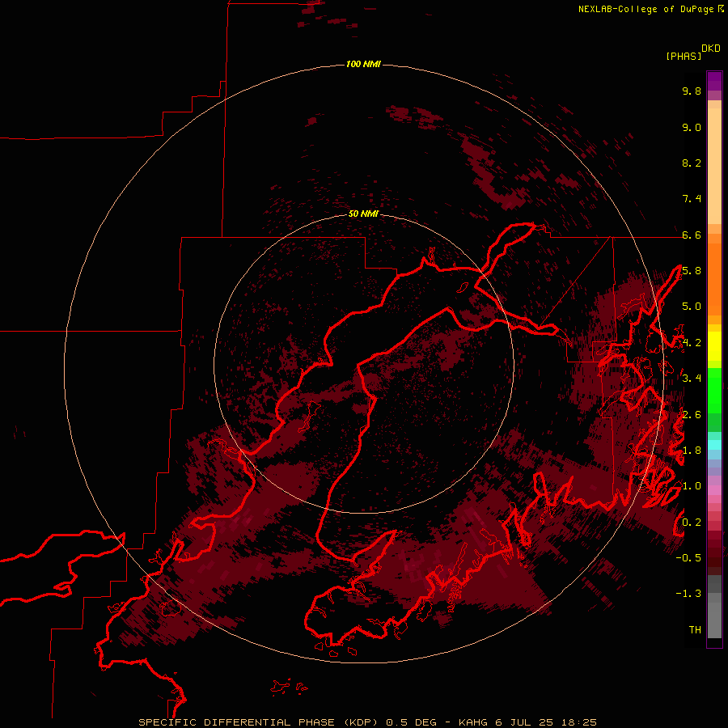This screenshot has width=728, height=728.
Task: Click the 7.4 value on color scale
Action: [692, 199]
